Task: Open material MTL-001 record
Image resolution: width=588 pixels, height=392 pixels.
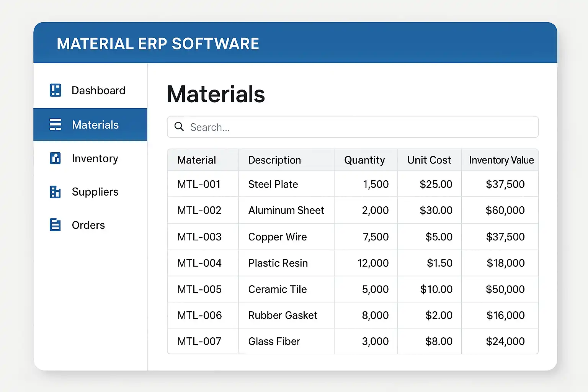Action: pos(199,184)
